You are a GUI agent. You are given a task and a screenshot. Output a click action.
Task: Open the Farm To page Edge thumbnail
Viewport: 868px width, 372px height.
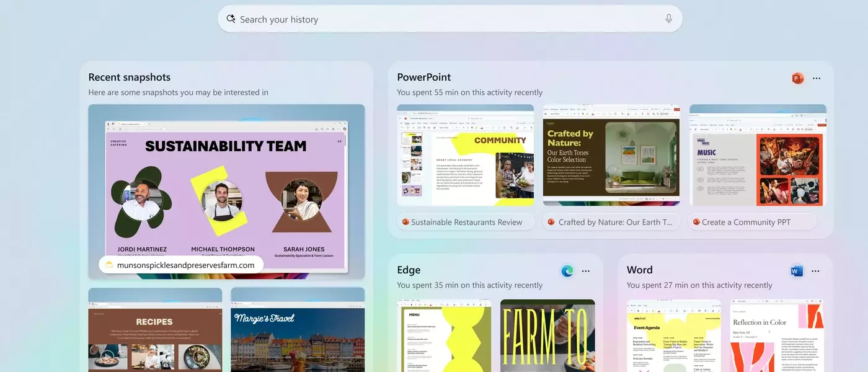click(x=547, y=335)
